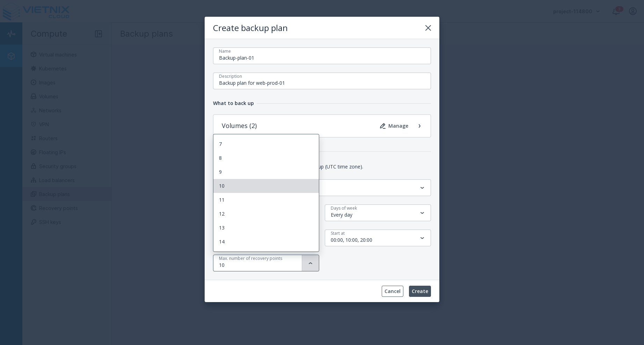
Task: Choose 14 recovery points option
Action: pyautogui.click(x=266, y=242)
